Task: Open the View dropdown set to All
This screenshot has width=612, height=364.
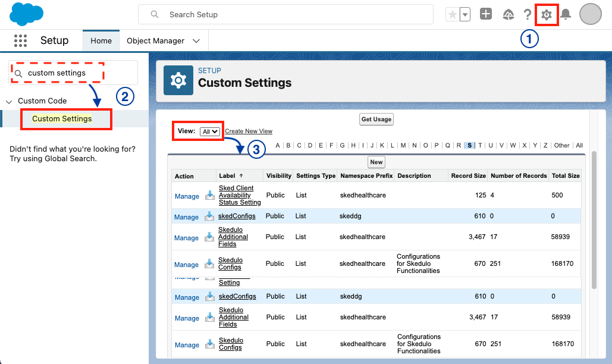Action: coord(209,132)
